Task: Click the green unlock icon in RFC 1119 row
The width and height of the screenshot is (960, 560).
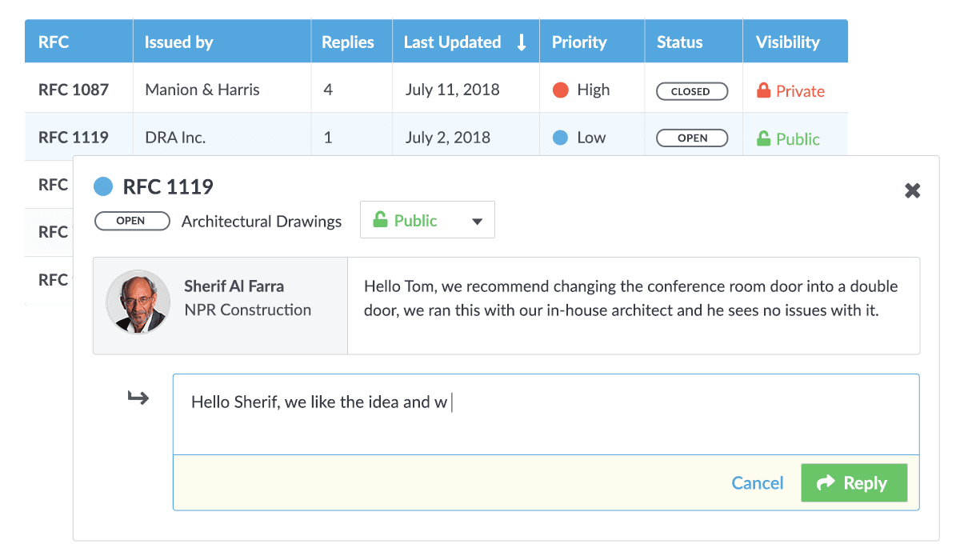Action: (763, 138)
